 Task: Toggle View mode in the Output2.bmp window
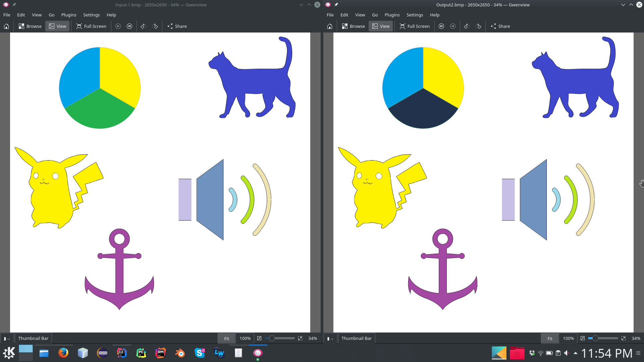click(381, 26)
